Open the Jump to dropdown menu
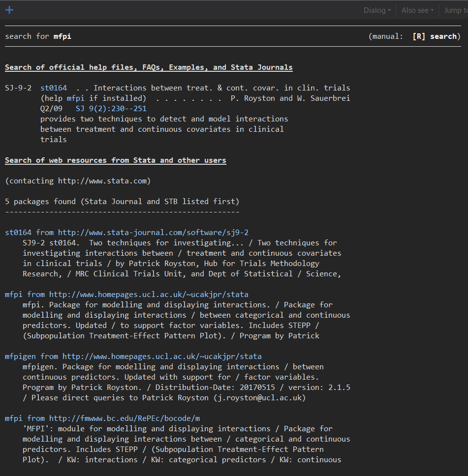This screenshot has width=468, height=476. (456, 10)
